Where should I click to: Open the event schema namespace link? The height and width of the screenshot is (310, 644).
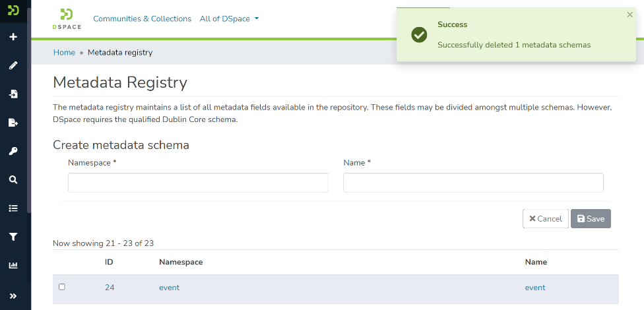pos(169,288)
